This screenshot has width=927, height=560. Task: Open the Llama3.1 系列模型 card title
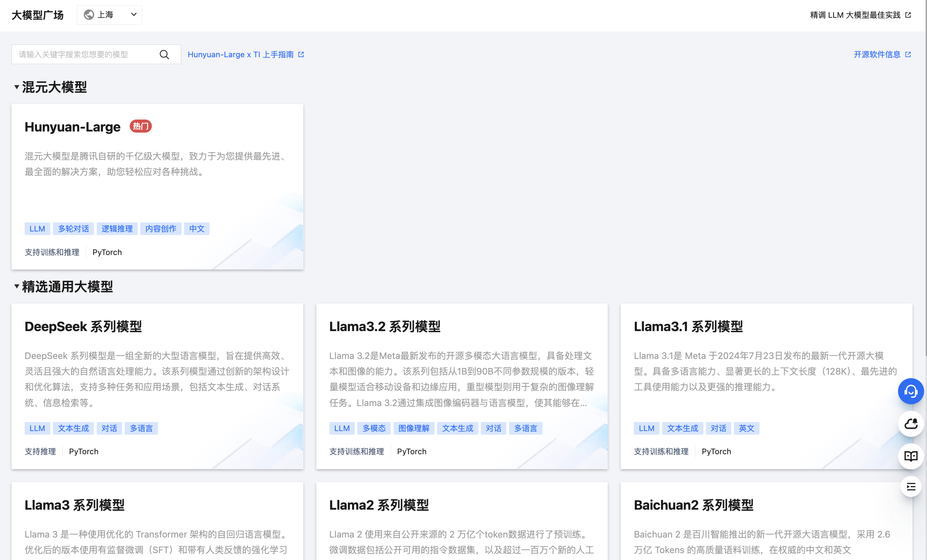coord(688,326)
